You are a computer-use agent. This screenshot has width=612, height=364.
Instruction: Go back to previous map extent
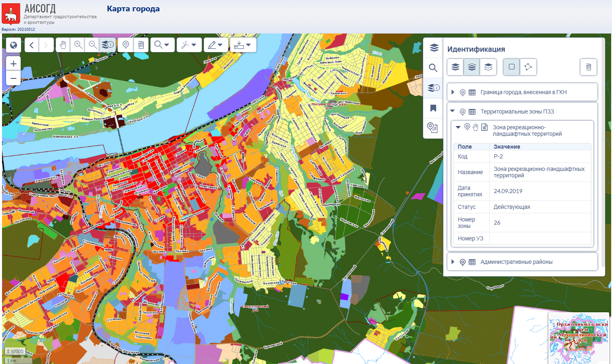click(32, 45)
